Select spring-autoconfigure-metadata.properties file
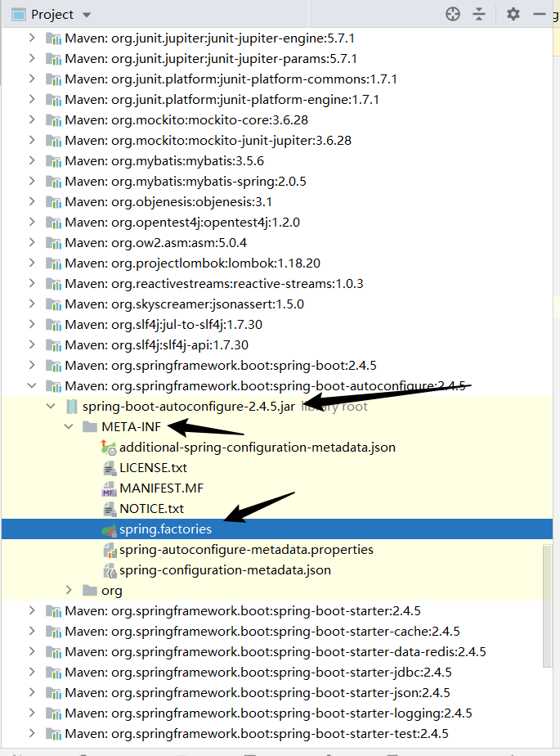The image size is (560, 756). pyautogui.click(x=246, y=550)
